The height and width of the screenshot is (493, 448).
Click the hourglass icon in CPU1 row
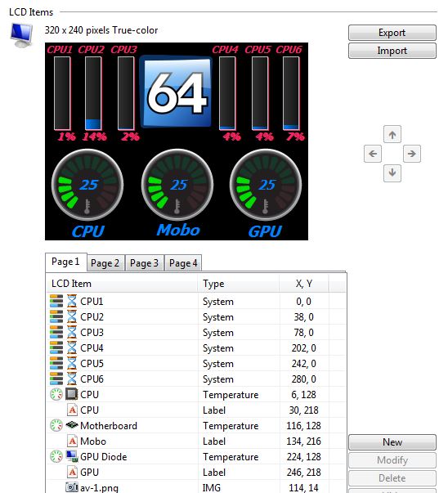pyautogui.click(x=72, y=301)
